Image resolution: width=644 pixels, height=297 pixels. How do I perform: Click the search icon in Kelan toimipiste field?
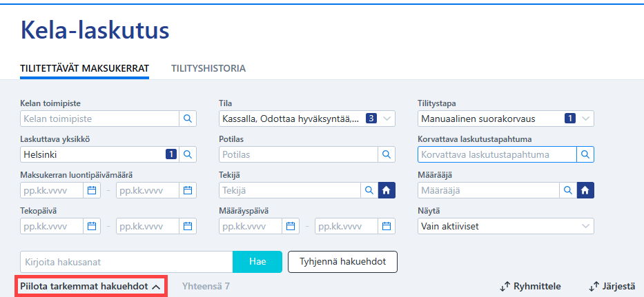click(188, 119)
